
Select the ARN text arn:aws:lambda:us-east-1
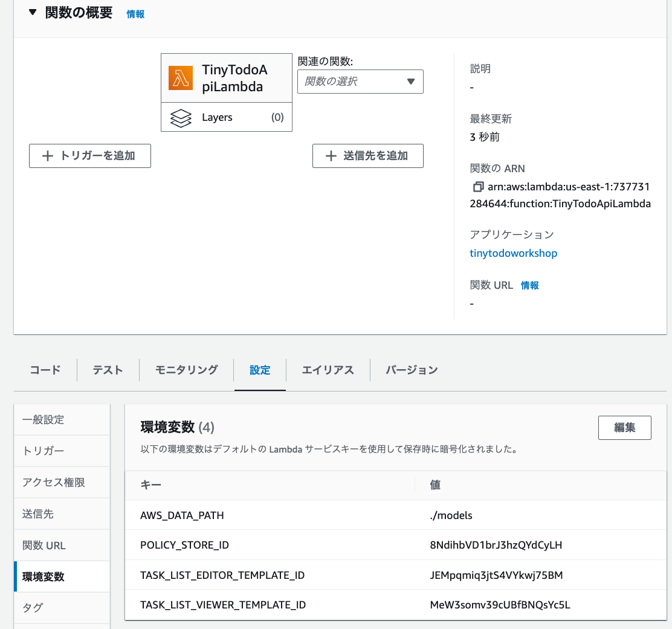pos(548,187)
